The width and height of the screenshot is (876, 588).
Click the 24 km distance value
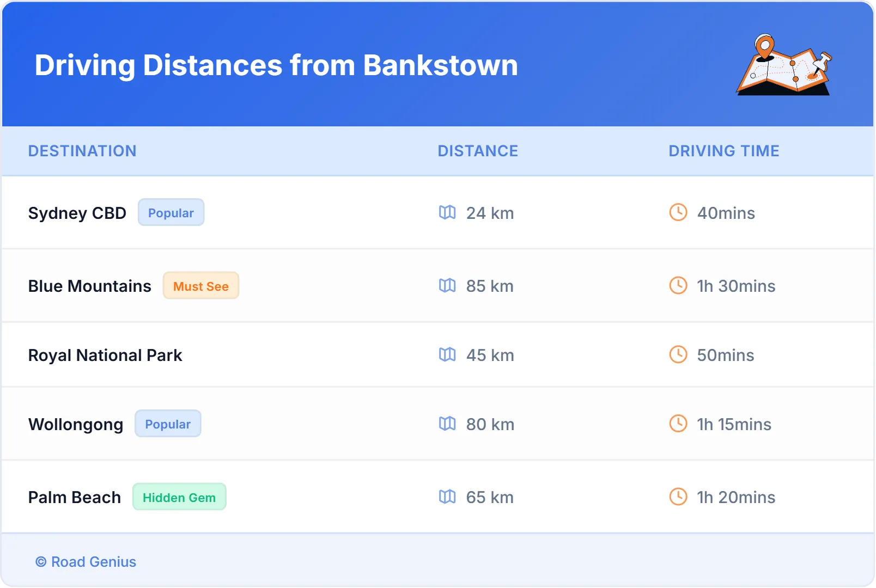pos(490,213)
